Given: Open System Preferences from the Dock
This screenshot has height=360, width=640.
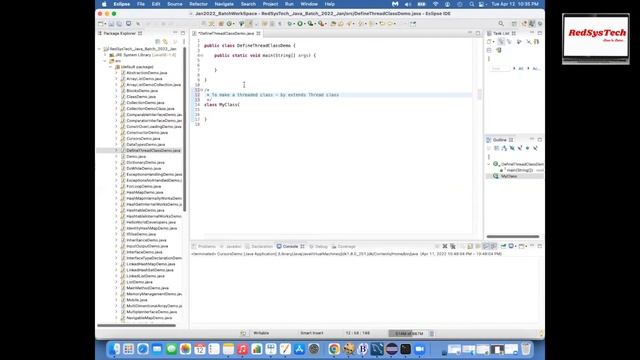Looking at the screenshot, I should 314,349.
